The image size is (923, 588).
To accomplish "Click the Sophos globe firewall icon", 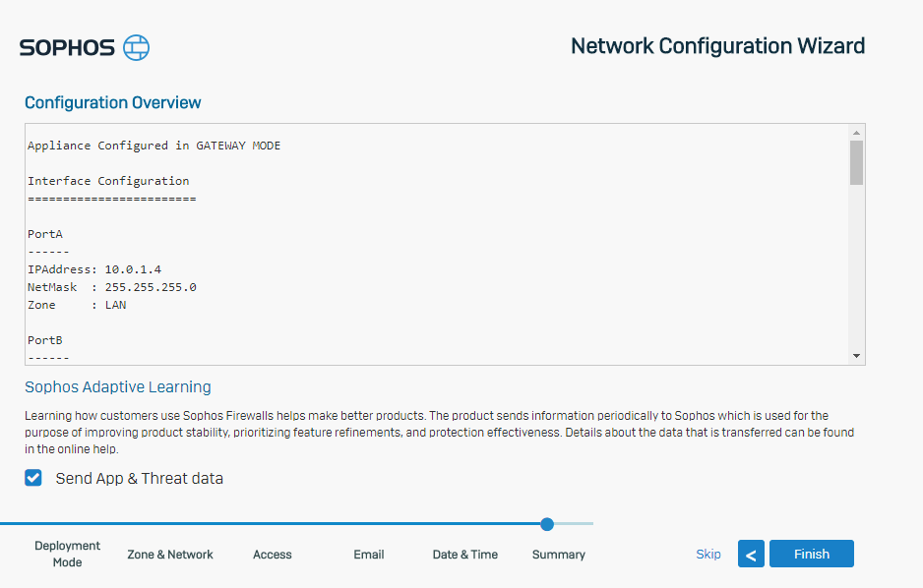I will pyautogui.click(x=136, y=47).
